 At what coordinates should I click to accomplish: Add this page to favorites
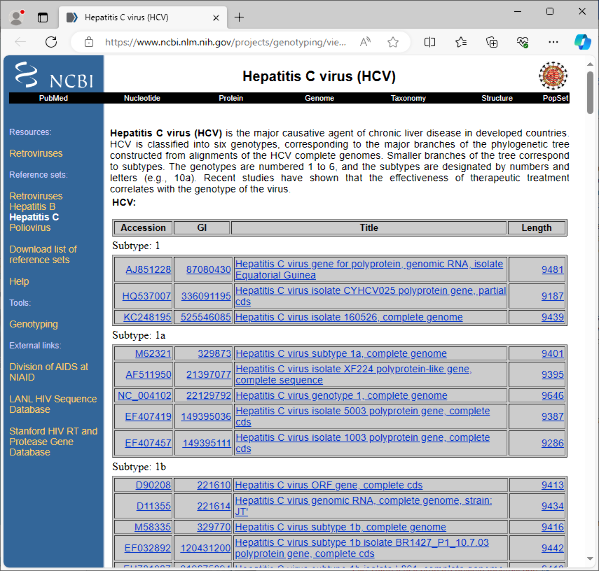tap(393, 42)
